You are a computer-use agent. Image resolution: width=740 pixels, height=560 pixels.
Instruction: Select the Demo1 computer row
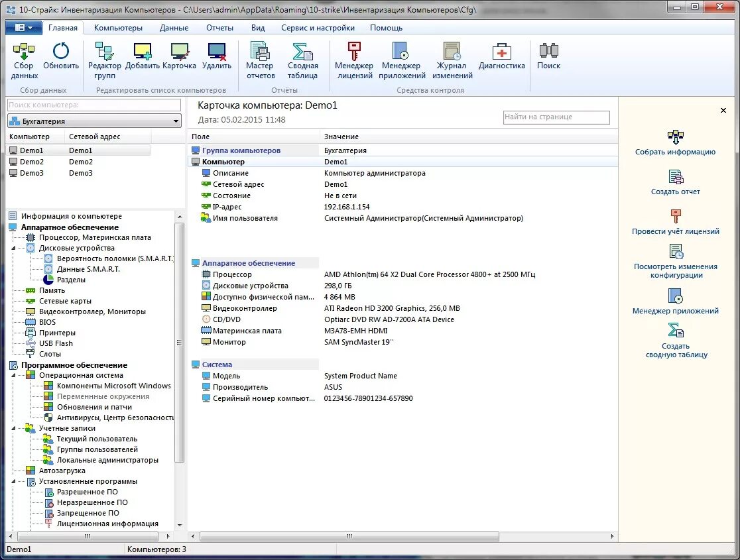coord(80,150)
